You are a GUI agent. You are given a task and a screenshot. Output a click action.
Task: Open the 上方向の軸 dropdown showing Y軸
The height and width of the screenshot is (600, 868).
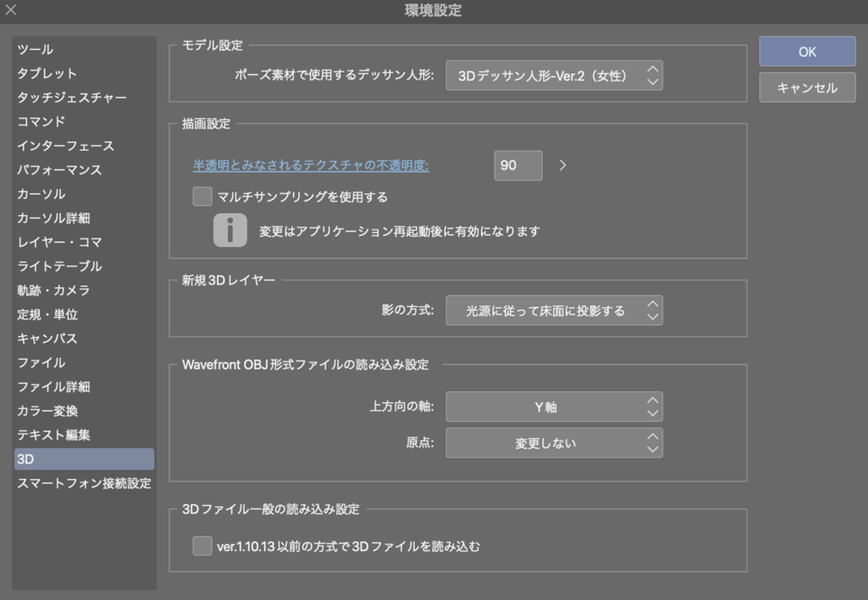pos(554,407)
